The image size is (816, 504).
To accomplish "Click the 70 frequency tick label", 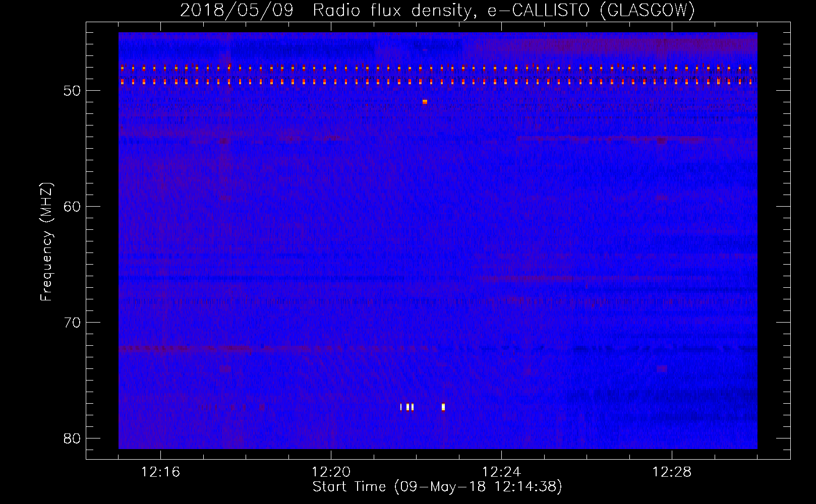I will pyautogui.click(x=73, y=323).
